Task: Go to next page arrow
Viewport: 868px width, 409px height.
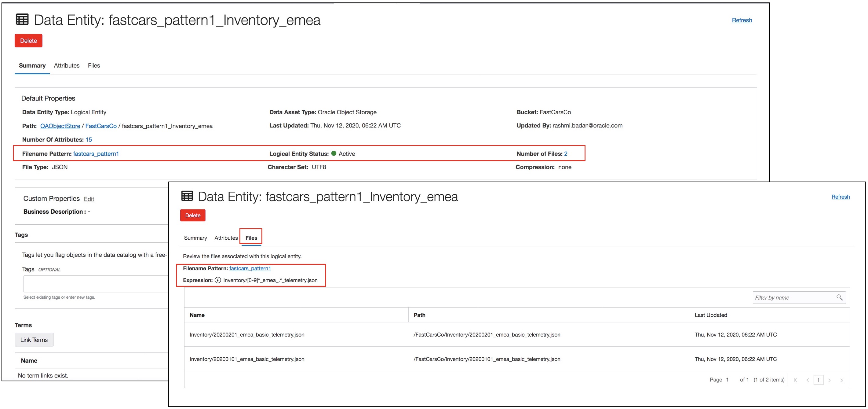Action: (x=829, y=380)
